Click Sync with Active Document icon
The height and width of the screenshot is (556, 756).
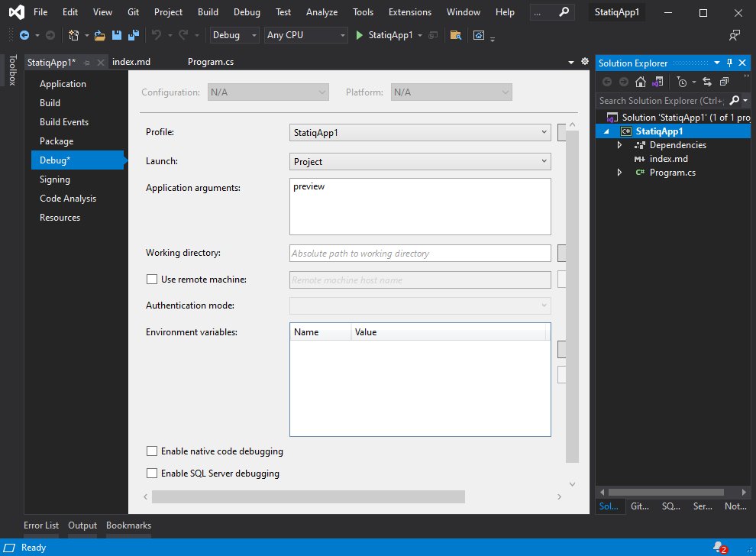pyautogui.click(x=707, y=82)
